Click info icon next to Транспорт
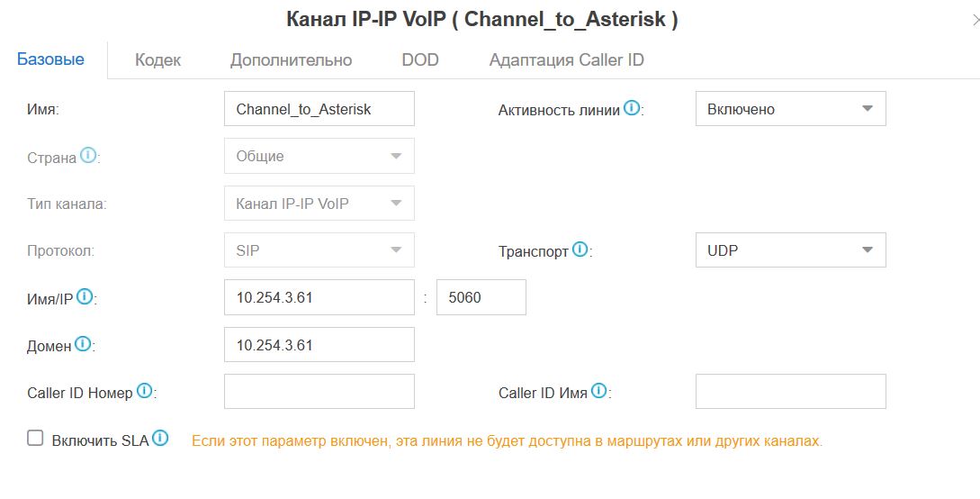Viewport: 980px width, 499px height. click(x=580, y=249)
